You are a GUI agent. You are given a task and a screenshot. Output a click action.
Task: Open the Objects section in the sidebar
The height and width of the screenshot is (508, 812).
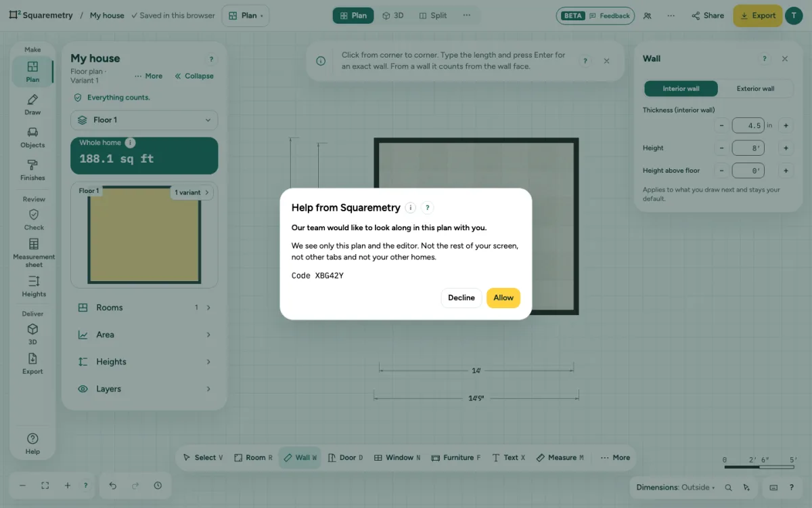[x=32, y=137]
